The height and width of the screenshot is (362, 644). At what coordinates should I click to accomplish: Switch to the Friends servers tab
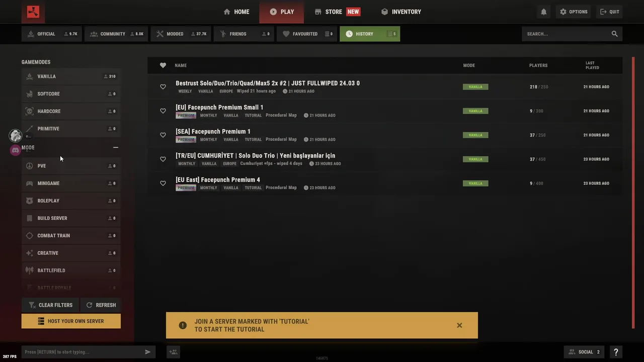tap(244, 34)
